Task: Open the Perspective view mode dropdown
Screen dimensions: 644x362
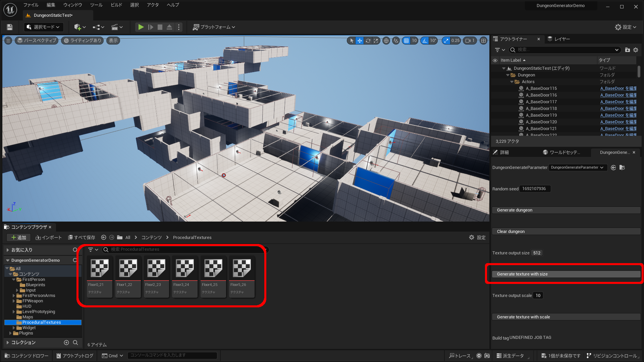Action: pyautogui.click(x=37, y=41)
